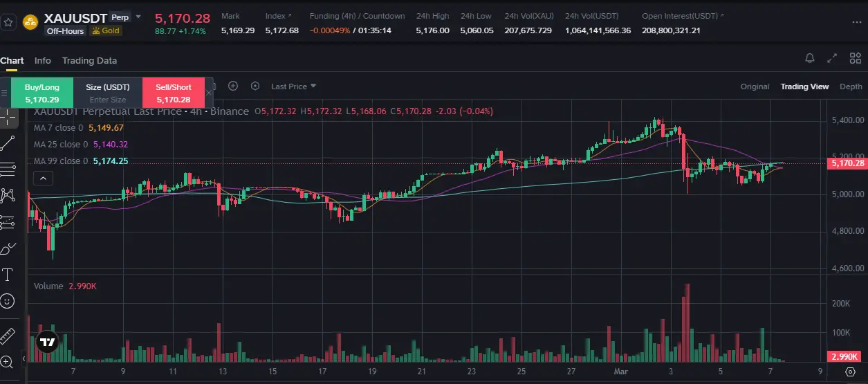Viewport: 868px width, 384px height.
Task: Open chart settings hexagon icon
Action: pos(255,86)
